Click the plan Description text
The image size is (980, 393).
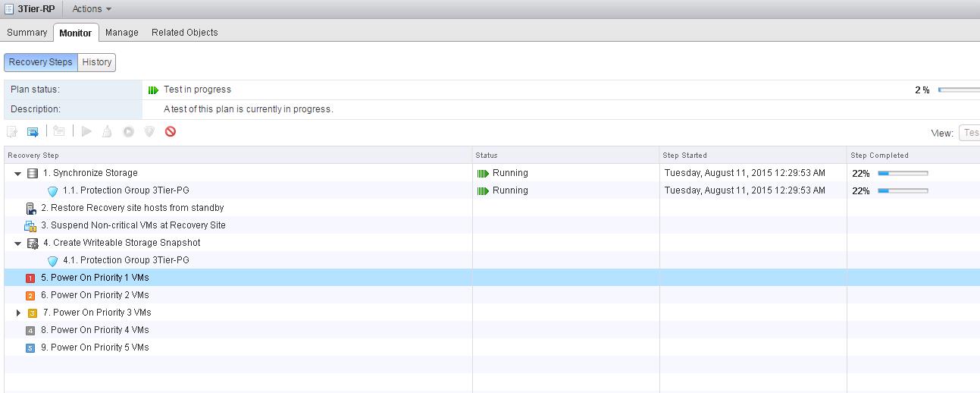click(x=249, y=109)
